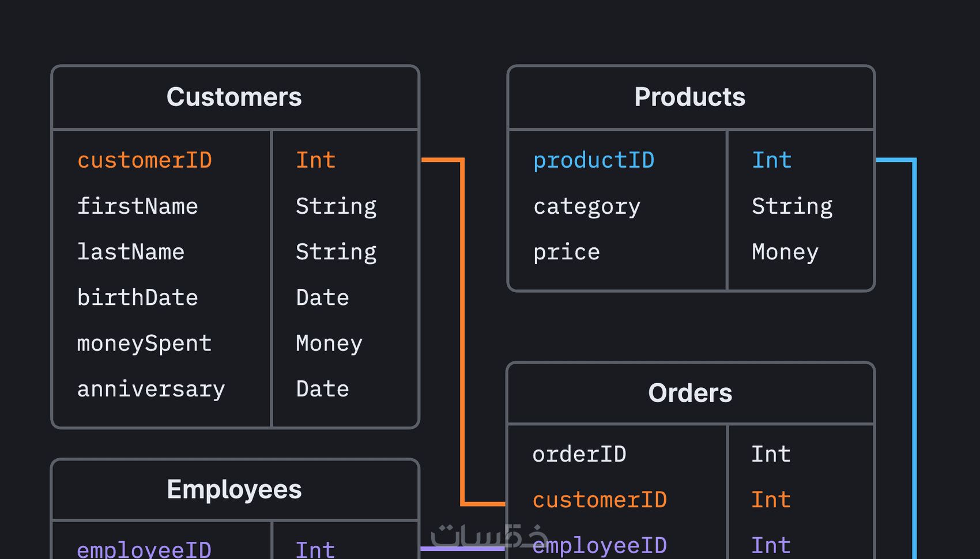Click the price field in Products
The height and width of the screenshot is (559, 980).
coord(567,252)
